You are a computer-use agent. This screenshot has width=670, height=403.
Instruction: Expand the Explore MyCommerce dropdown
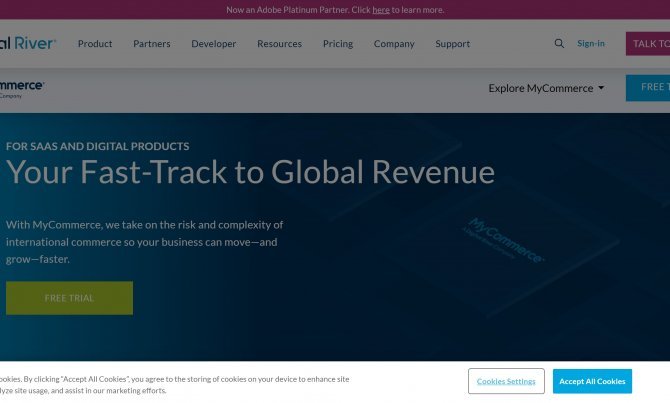547,88
